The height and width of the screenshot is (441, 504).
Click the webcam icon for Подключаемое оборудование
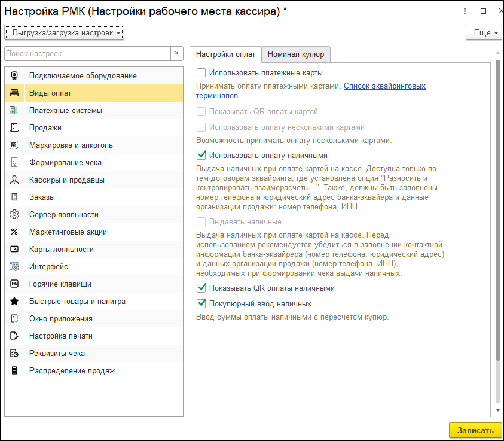(x=15, y=76)
